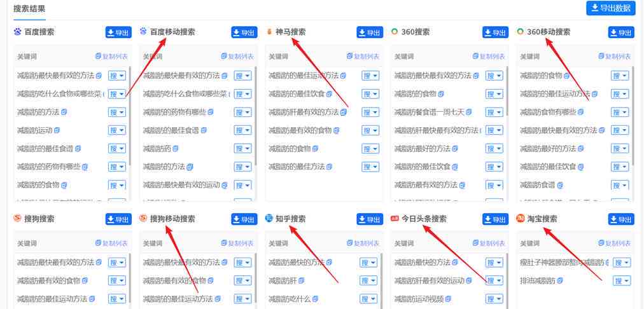The image size is (644, 309).
Task: Copy icon beside 减脂肪运动视频 in 今日头条搜索
Action: 448,299
